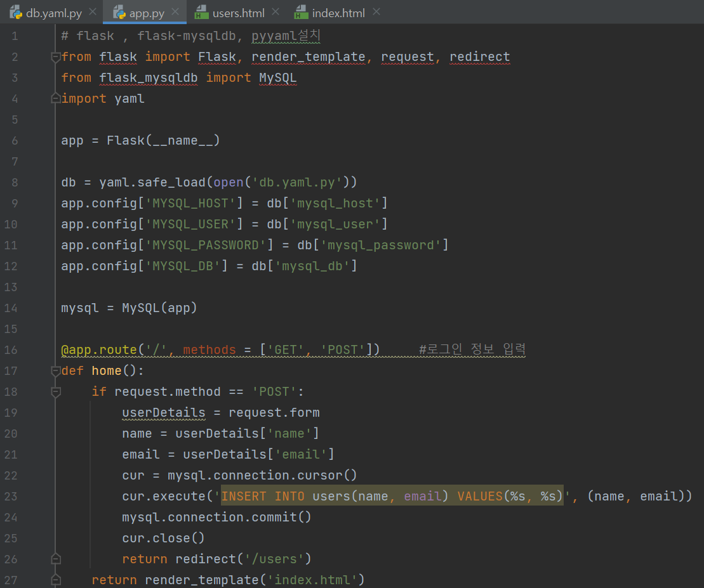Click the HTML file icon on users.html tab
The image size is (704, 588).
click(x=202, y=13)
